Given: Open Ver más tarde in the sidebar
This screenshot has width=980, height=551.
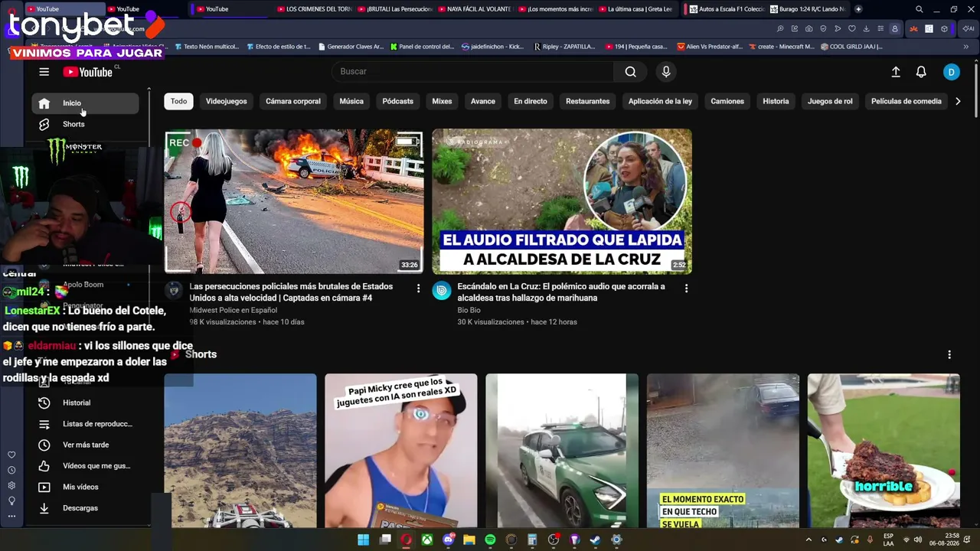Looking at the screenshot, I should 86,445.
